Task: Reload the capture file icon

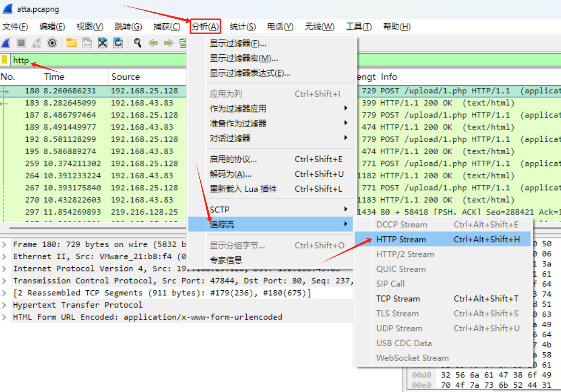Action: (x=118, y=43)
